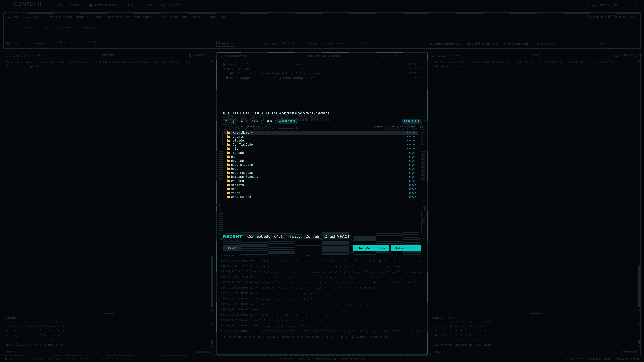Go to home folder in picker
Image resolution: width=644 pixels, height=362 pixels.
tap(226, 121)
